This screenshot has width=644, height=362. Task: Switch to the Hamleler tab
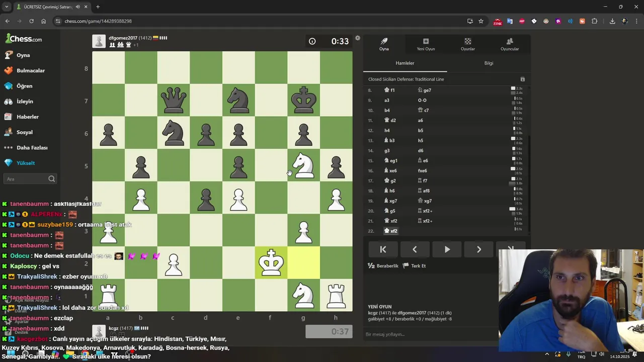(x=405, y=63)
